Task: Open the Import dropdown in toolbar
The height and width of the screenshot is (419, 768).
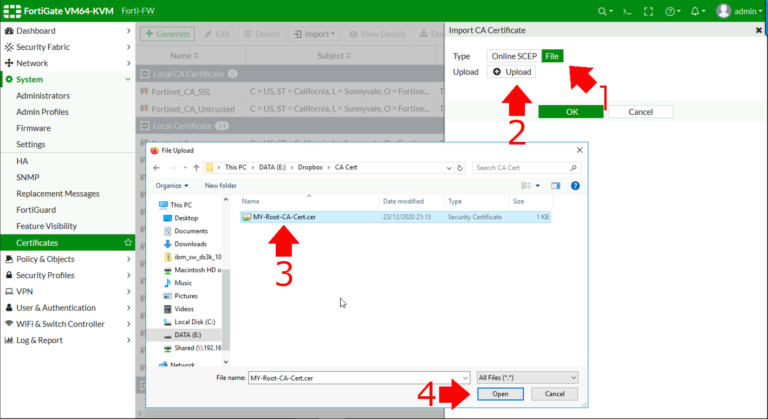Action: 314,34
